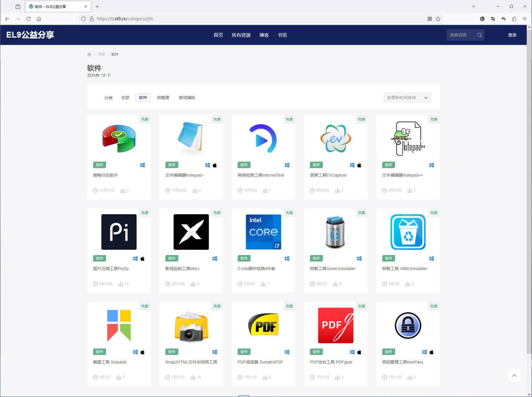Click the back-to-top arrow button
Image resolution: width=532 pixels, height=397 pixels.
click(514, 375)
